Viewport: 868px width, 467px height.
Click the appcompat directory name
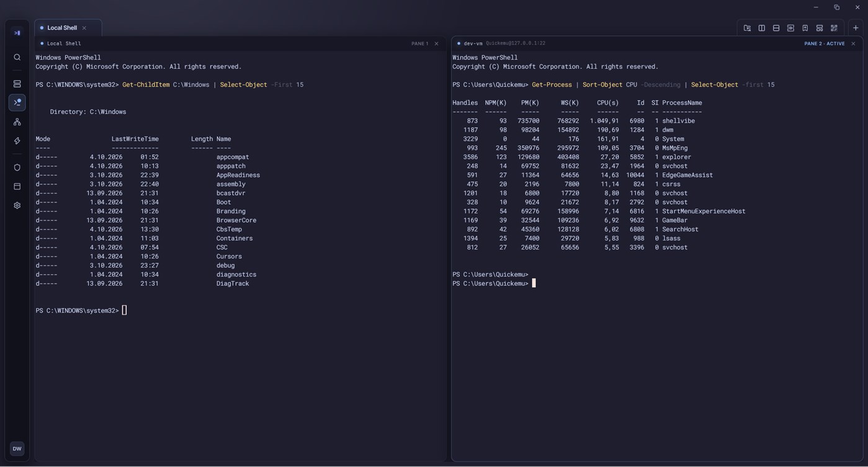[233, 157]
